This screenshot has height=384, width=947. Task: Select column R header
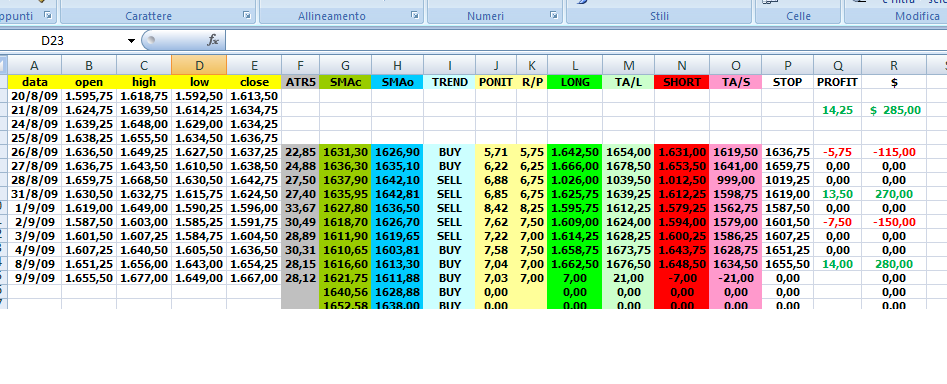click(894, 65)
